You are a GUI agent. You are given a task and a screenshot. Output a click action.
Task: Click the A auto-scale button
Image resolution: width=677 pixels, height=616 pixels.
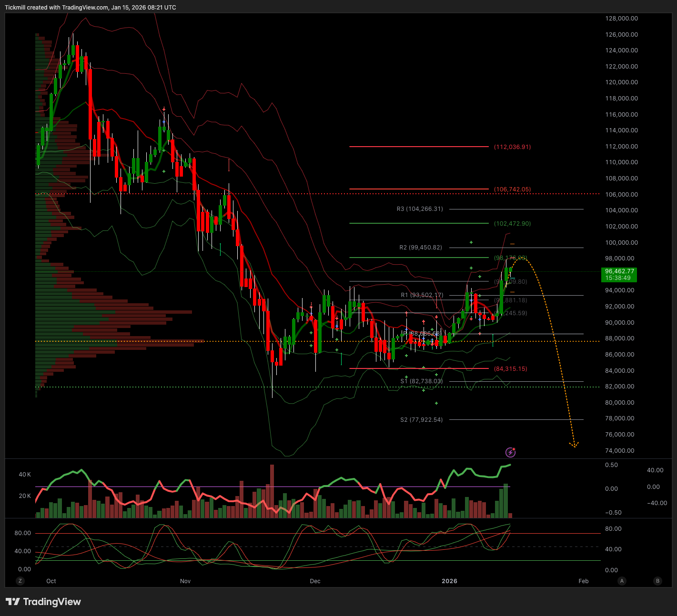622,581
